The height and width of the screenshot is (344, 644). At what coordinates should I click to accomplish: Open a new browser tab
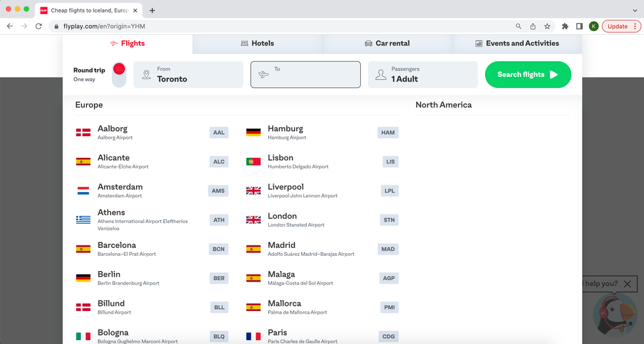pos(152,11)
